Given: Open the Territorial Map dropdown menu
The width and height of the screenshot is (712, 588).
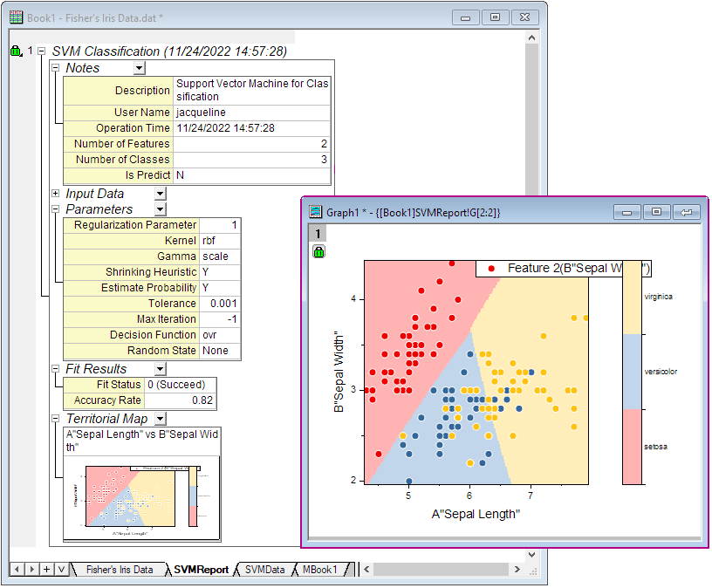Looking at the screenshot, I should pos(159,419).
